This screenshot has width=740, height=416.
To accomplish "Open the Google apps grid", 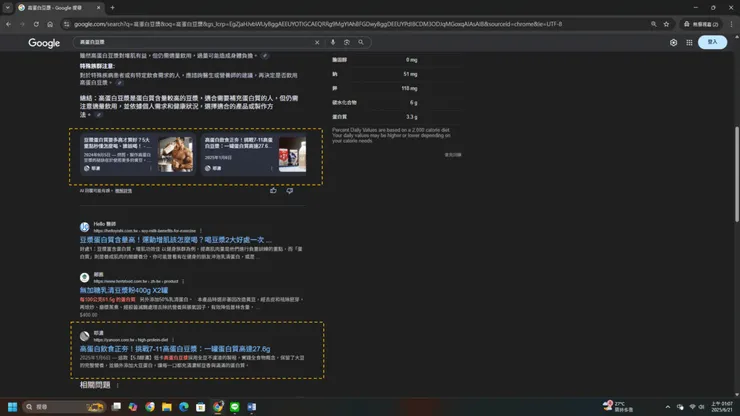I will [x=690, y=42].
